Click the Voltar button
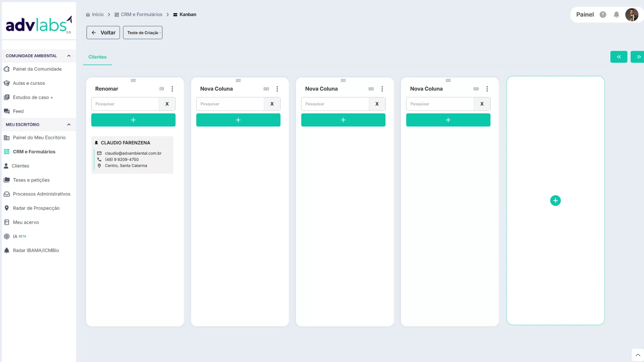The image size is (644, 362). pos(103,33)
